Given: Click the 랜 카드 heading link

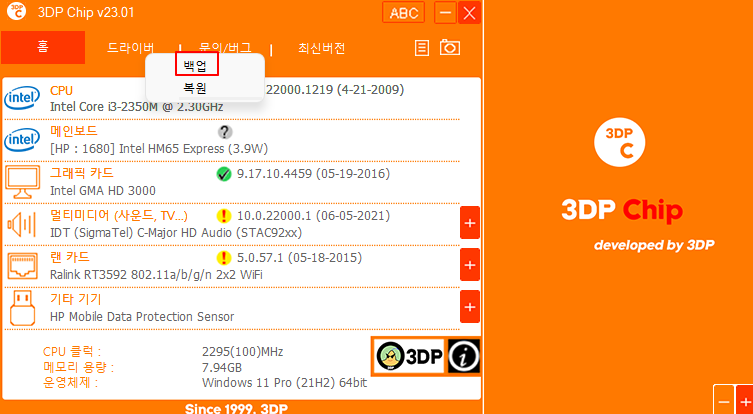Looking at the screenshot, I should pos(70,257).
